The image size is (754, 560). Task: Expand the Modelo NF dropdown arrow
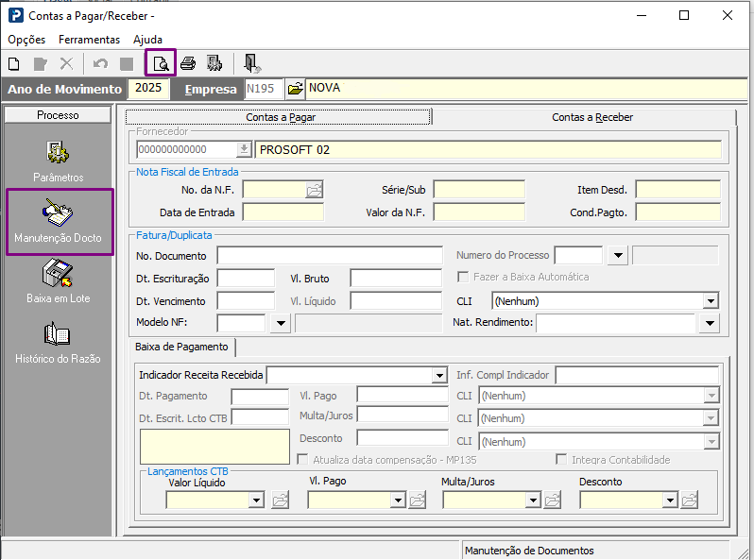pos(280,324)
